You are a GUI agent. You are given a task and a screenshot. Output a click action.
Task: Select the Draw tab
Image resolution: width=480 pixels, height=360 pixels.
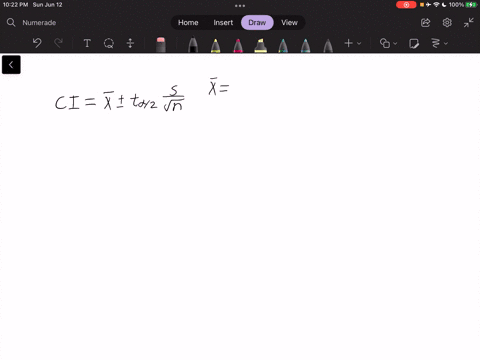click(x=257, y=23)
